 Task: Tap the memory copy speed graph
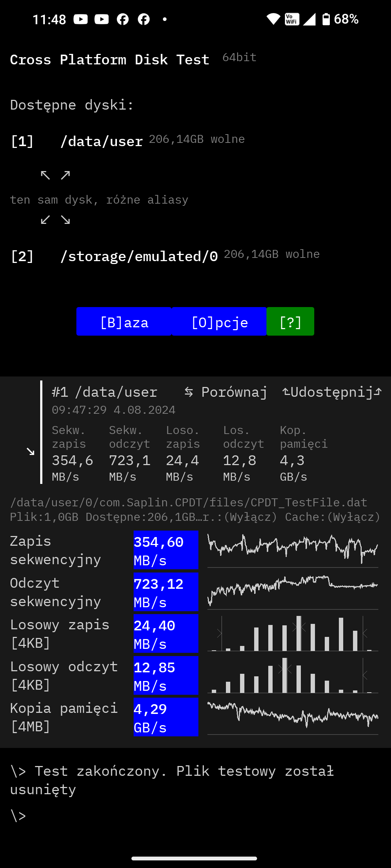[293, 716]
